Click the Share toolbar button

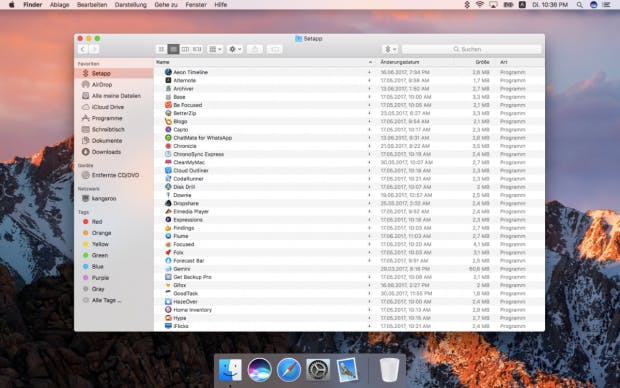pyautogui.click(x=255, y=49)
